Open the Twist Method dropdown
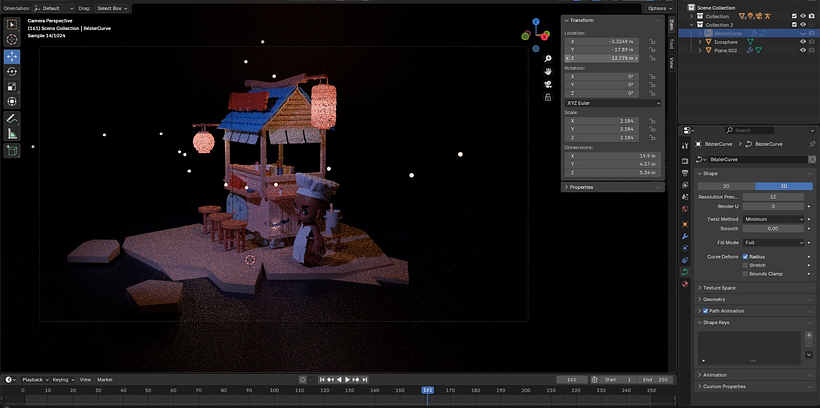 tap(774, 219)
